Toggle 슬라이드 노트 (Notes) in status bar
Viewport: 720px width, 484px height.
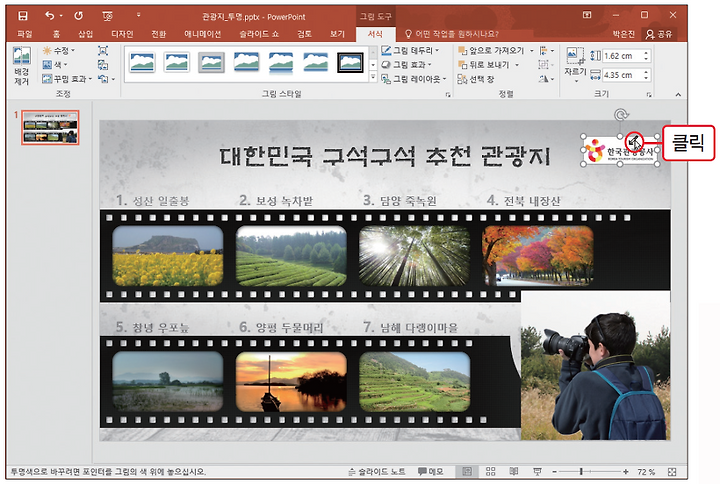click(377, 472)
